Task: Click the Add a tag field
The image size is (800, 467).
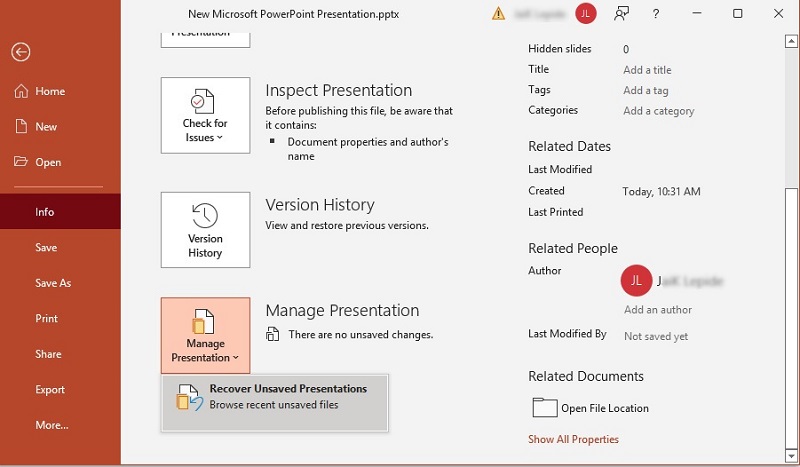Action: pyautogui.click(x=645, y=90)
